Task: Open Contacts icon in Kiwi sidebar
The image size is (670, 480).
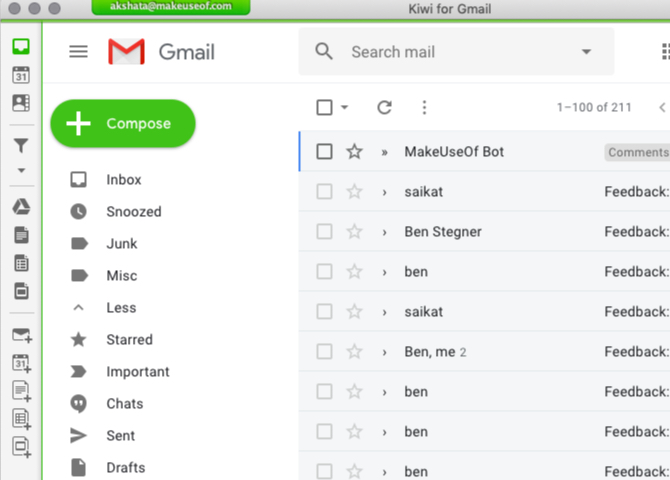Action: click(x=21, y=102)
